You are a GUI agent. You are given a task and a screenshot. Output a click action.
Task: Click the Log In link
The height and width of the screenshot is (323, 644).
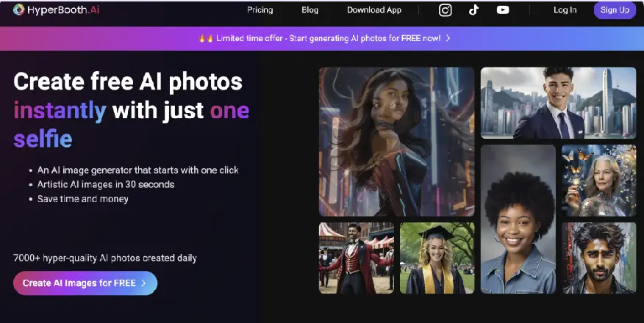[x=565, y=10]
